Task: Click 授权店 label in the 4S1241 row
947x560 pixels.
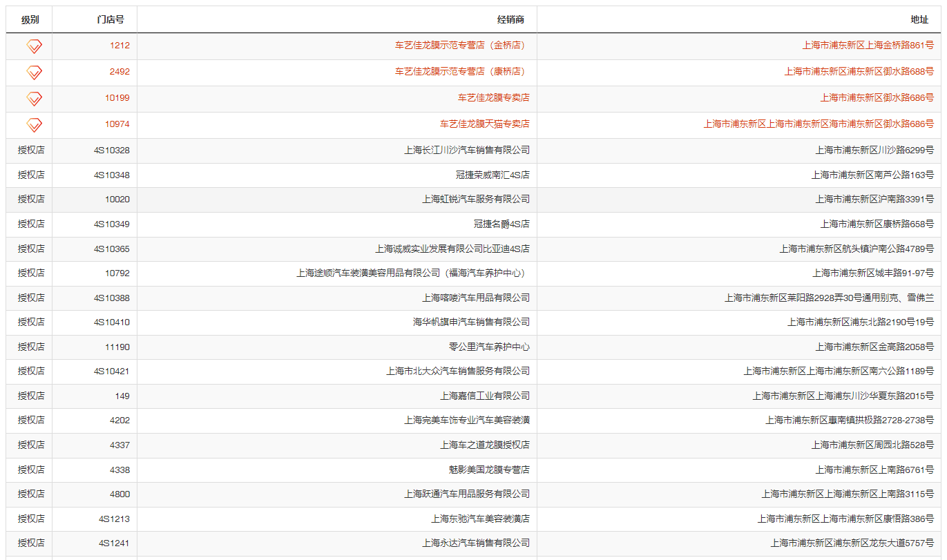Action: pyautogui.click(x=31, y=543)
